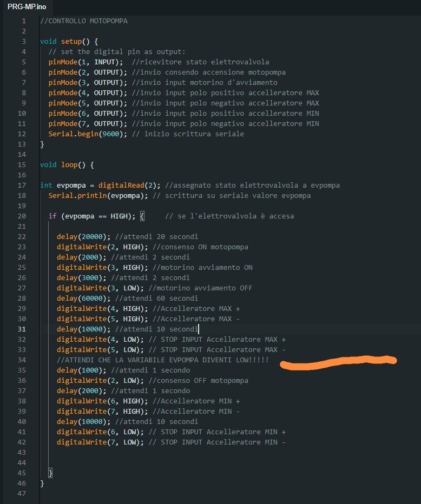Click delay(1000) statement

tap(81, 370)
